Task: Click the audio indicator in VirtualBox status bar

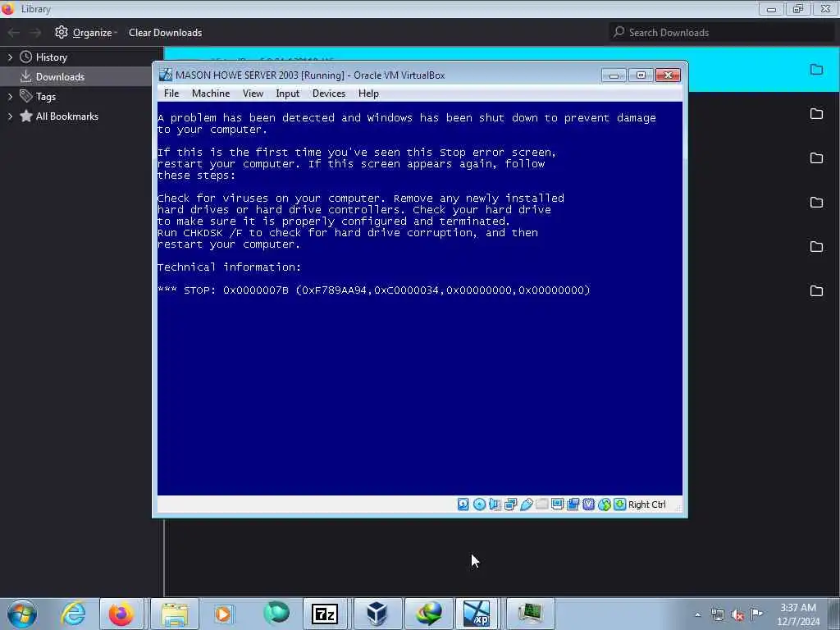Action: (x=495, y=504)
